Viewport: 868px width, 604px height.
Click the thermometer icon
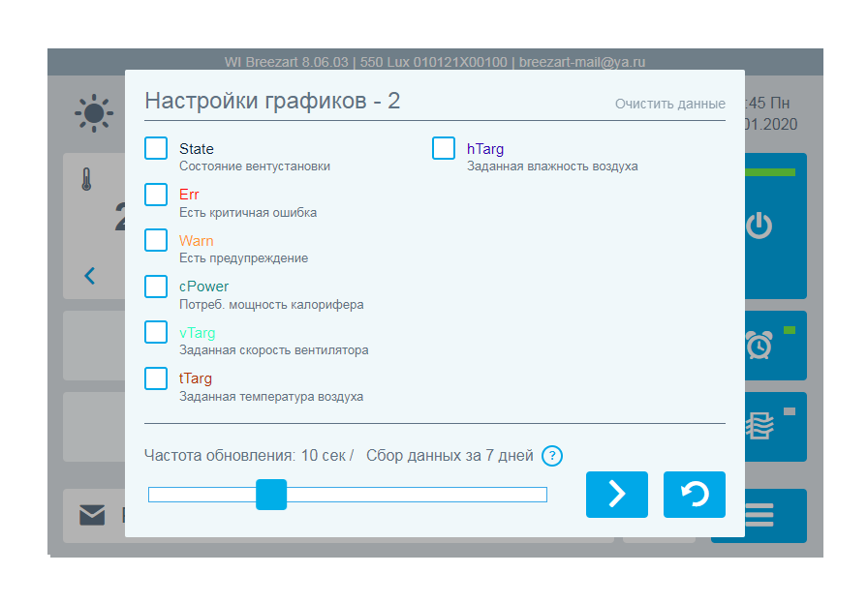coord(86,179)
